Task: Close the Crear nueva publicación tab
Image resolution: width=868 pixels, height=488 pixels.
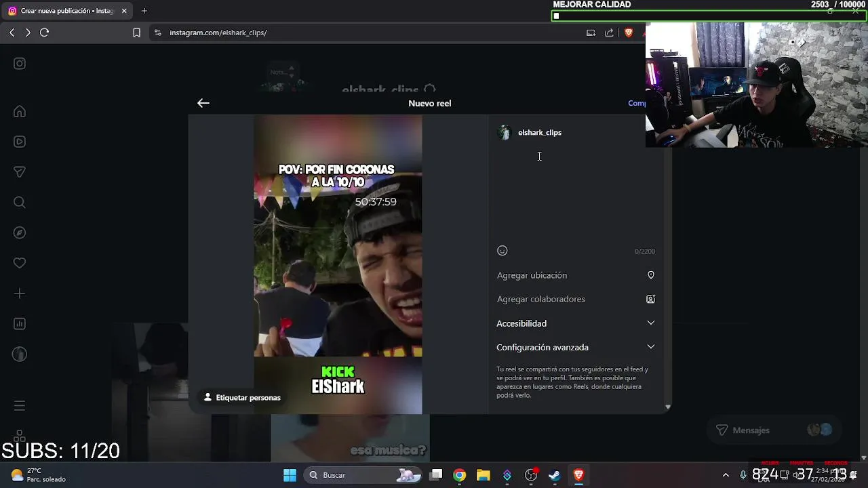Action: (x=124, y=11)
